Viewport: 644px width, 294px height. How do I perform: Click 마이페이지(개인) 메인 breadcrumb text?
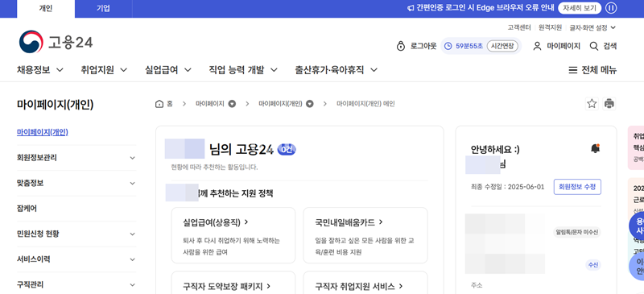pos(365,104)
